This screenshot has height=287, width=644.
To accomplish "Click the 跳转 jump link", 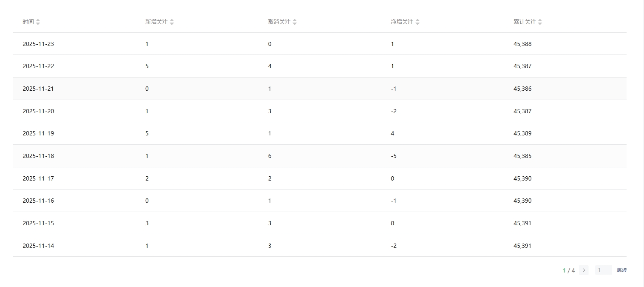I will [621, 270].
